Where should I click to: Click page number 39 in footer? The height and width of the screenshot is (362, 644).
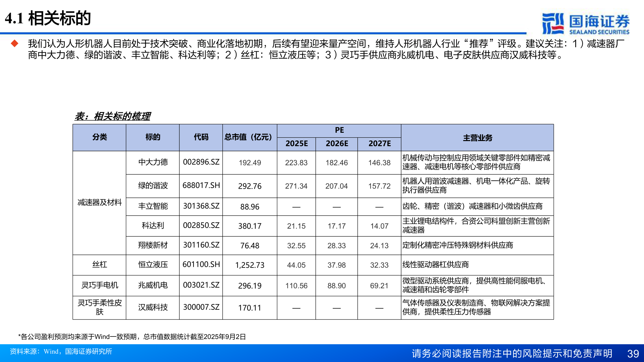(x=633, y=354)
